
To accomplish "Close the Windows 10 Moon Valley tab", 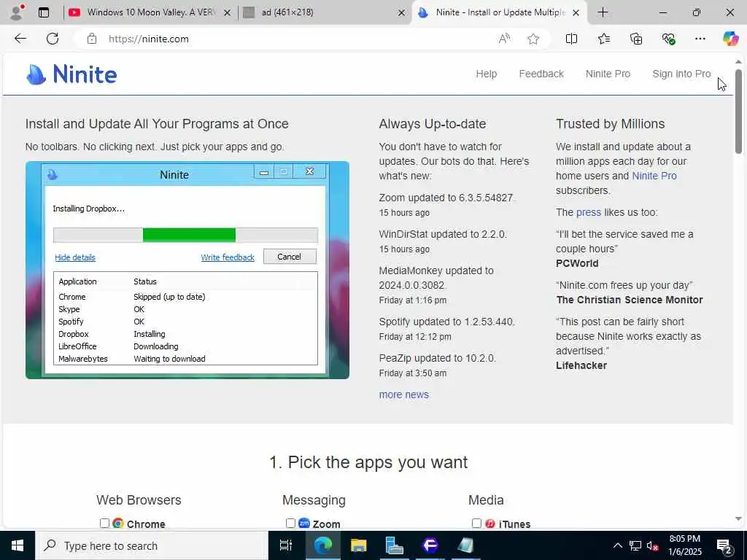I will coord(228,13).
